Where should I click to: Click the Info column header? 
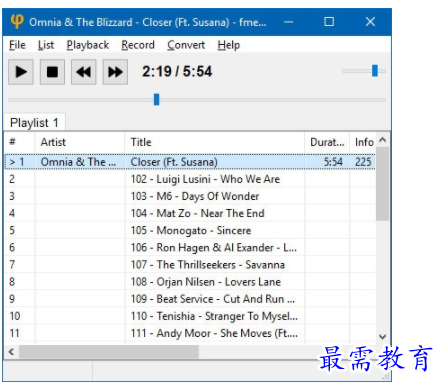(x=363, y=142)
